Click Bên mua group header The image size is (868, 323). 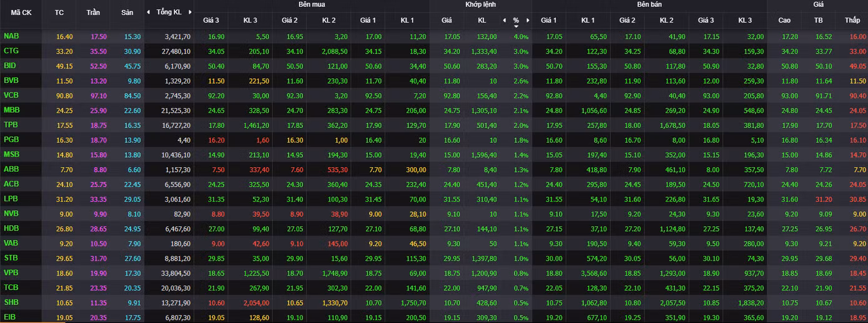[x=311, y=4]
